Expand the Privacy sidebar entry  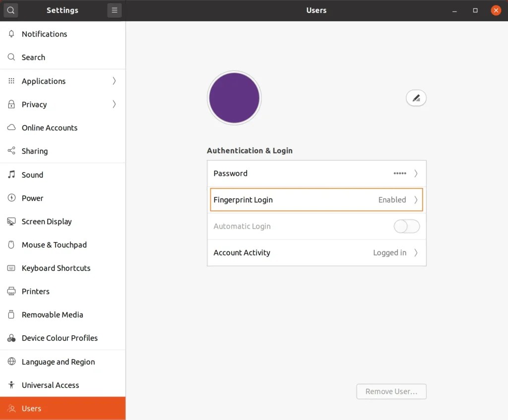pos(113,104)
